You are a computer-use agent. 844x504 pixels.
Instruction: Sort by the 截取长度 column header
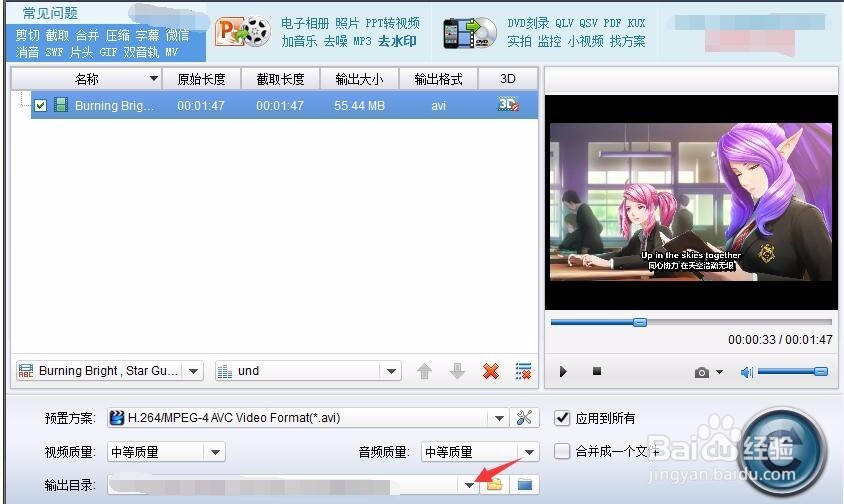click(280, 79)
